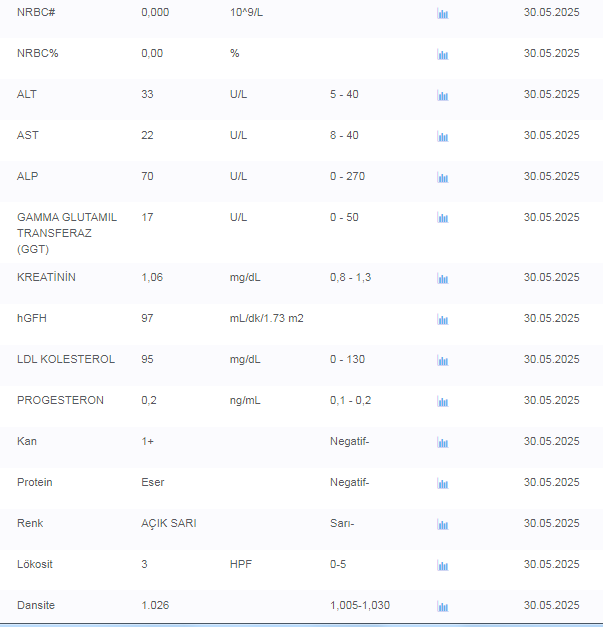Open the chart icon for NRBC#
This screenshot has height=627, width=603.
click(443, 14)
